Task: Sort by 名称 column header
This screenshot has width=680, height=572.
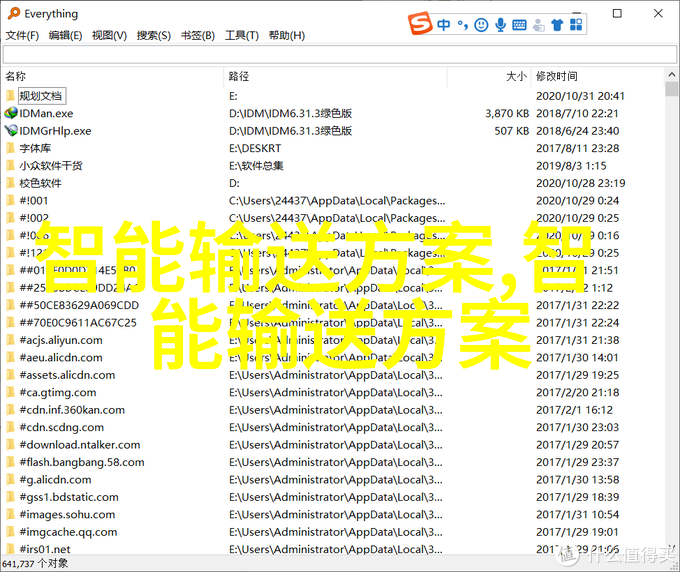Action: pyautogui.click(x=113, y=76)
